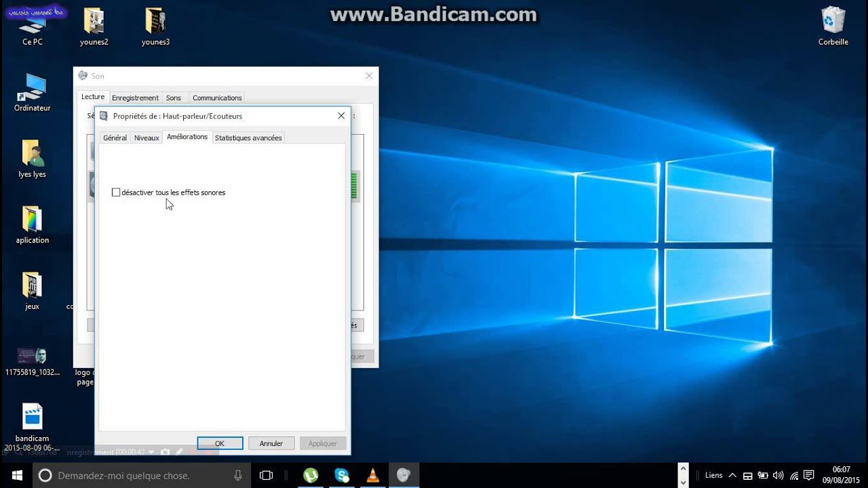The height and width of the screenshot is (488, 868).
Task: Switch to Lecture tab in Son window
Action: [x=93, y=97]
